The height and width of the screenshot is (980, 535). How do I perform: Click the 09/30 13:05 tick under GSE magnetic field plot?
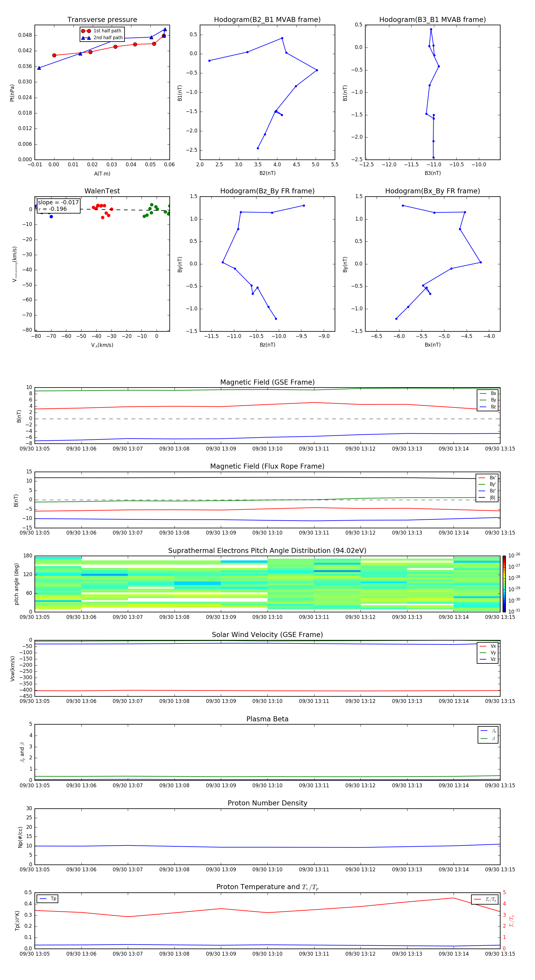coord(35,449)
